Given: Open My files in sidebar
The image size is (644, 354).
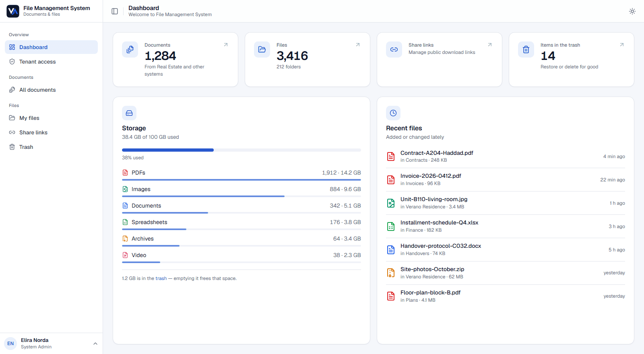Looking at the screenshot, I should (x=51, y=118).
